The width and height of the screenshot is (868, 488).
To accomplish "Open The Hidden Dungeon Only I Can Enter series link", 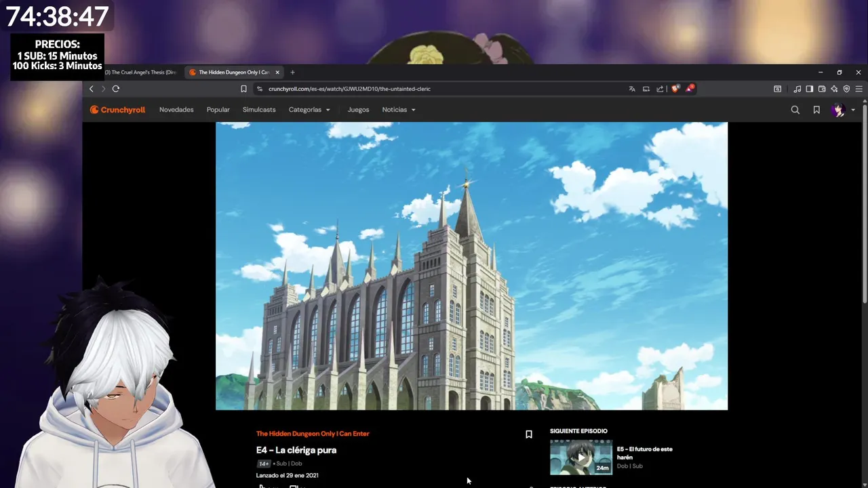I will 313,434.
